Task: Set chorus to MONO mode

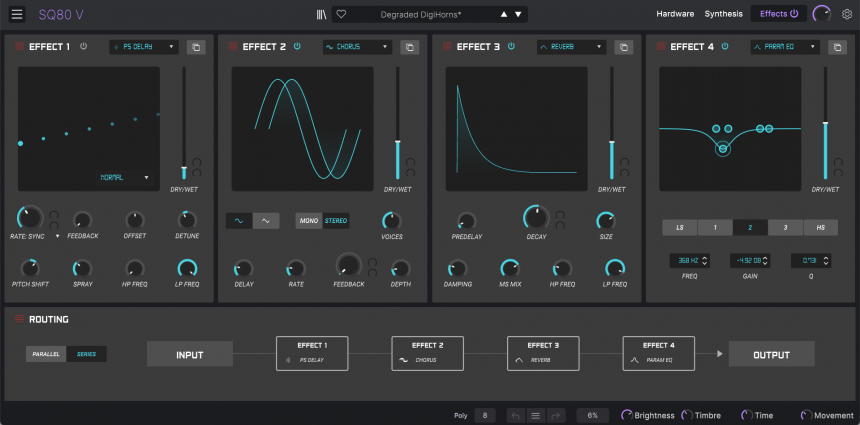Action: (x=309, y=220)
